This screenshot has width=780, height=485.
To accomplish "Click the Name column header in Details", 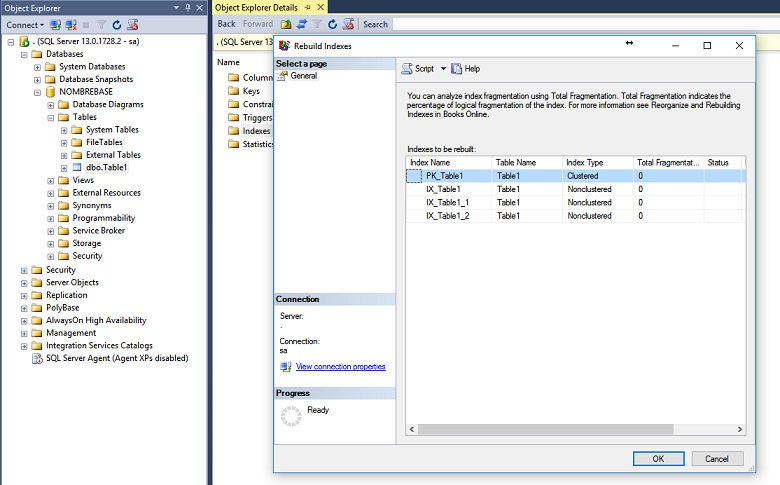I will tap(228, 62).
